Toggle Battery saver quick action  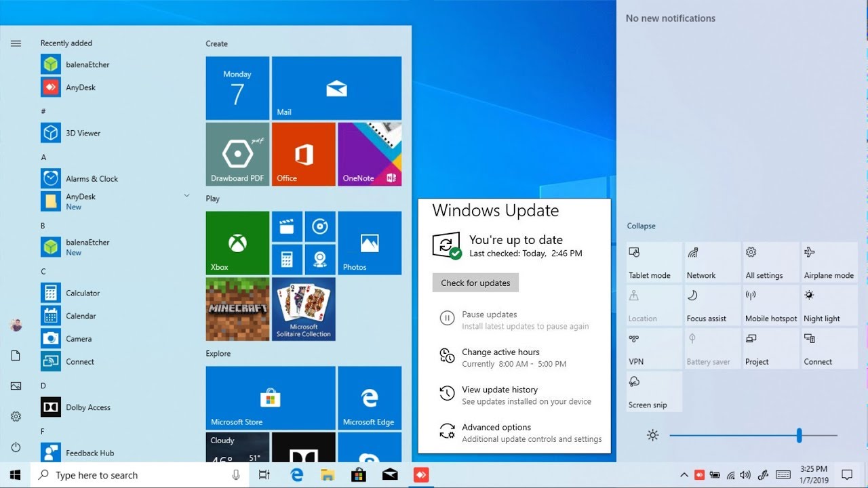click(x=713, y=348)
